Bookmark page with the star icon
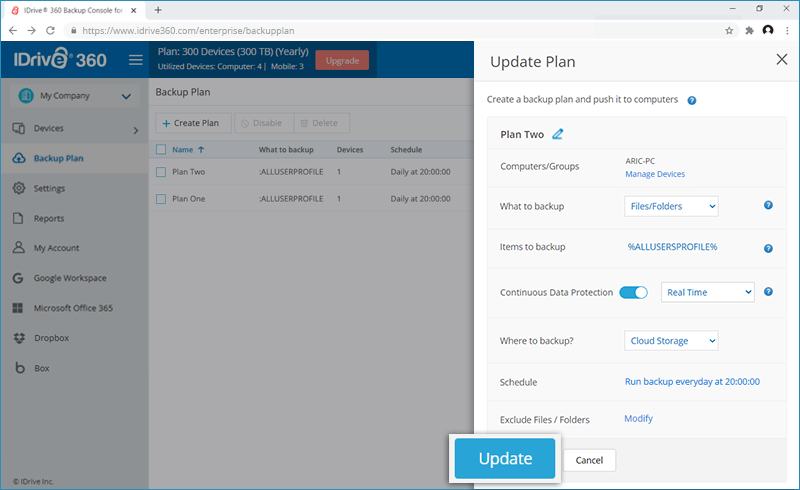 click(x=729, y=30)
